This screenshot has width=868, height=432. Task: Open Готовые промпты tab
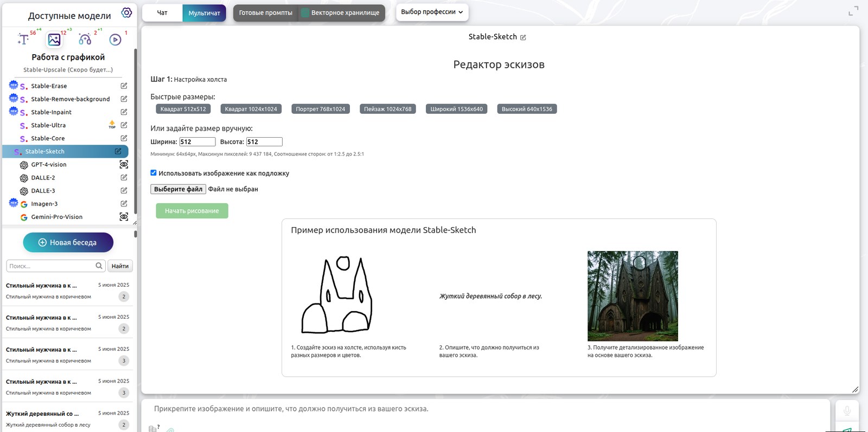(x=265, y=13)
